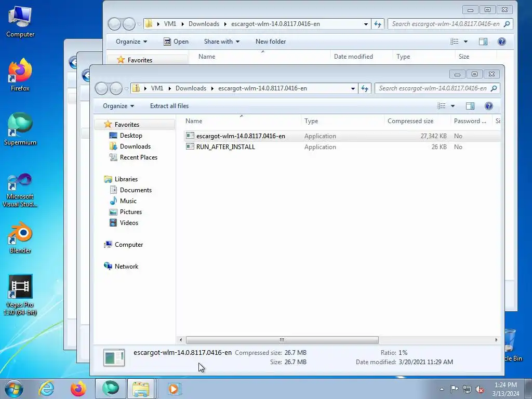Open the front window's Organize menu
The height and width of the screenshot is (399, 532).
[118, 106]
